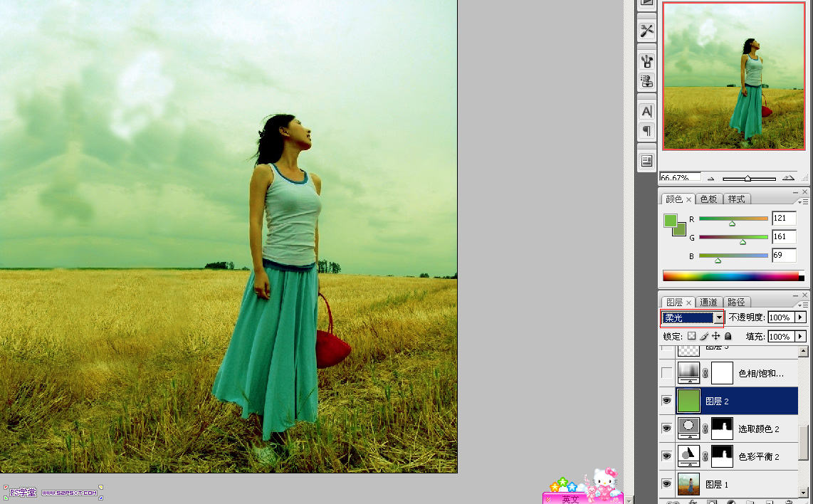The height and width of the screenshot is (504, 813).
Task: Click the Hue/Saturation layer mask link icon
Action: [706, 373]
